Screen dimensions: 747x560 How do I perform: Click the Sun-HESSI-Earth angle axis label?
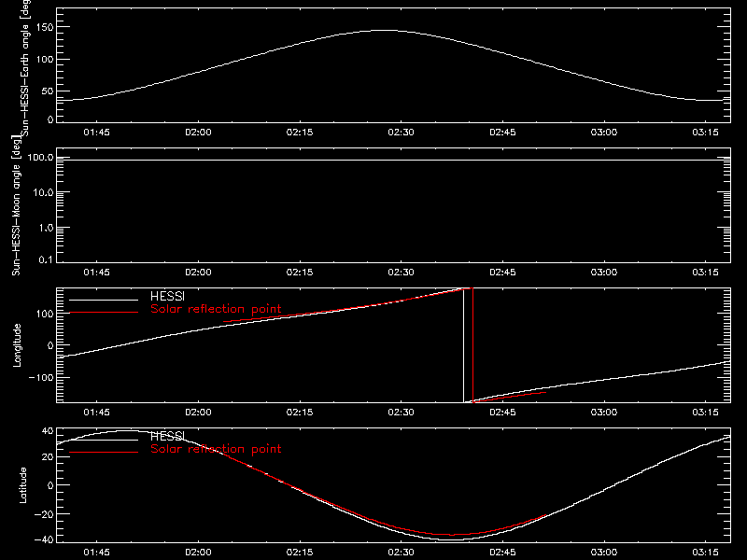point(25,67)
